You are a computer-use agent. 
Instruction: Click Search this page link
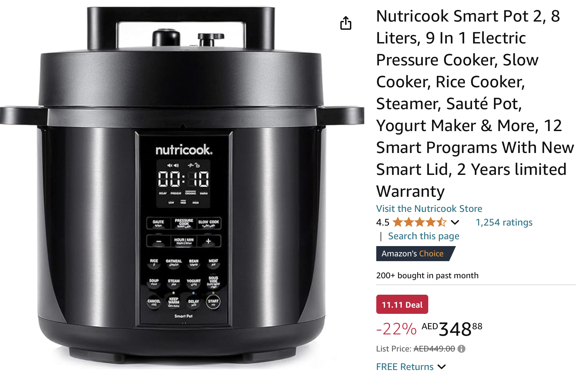[x=423, y=236]
